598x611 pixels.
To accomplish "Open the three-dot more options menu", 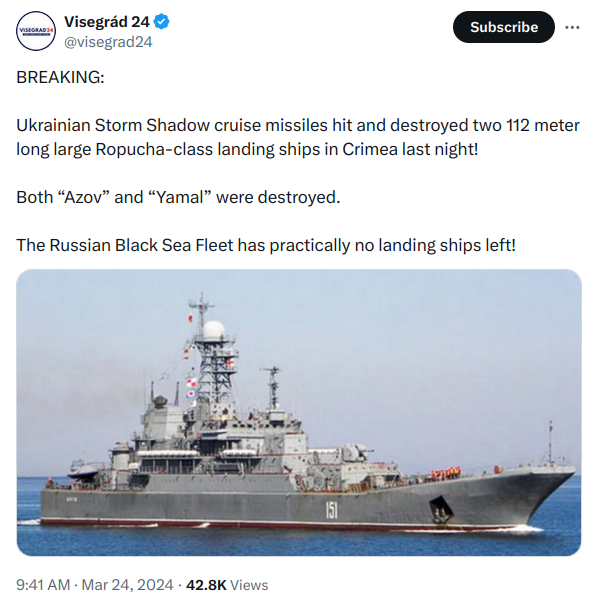I will click(572, 27).
